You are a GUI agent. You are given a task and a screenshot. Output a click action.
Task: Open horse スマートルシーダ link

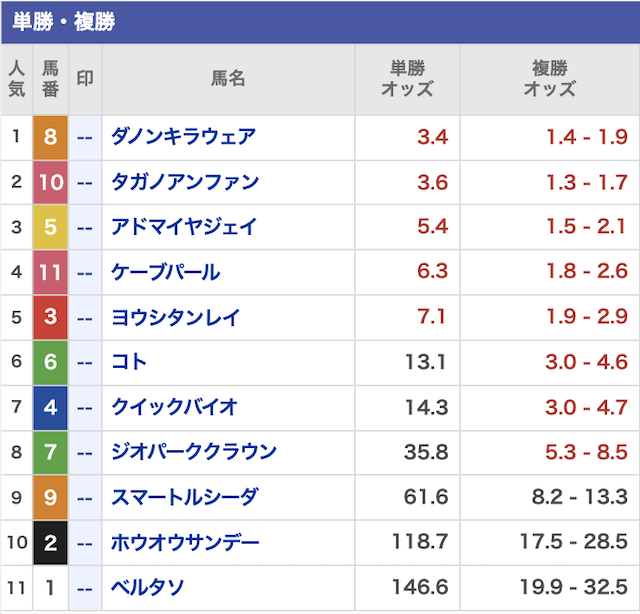(184, 497)
